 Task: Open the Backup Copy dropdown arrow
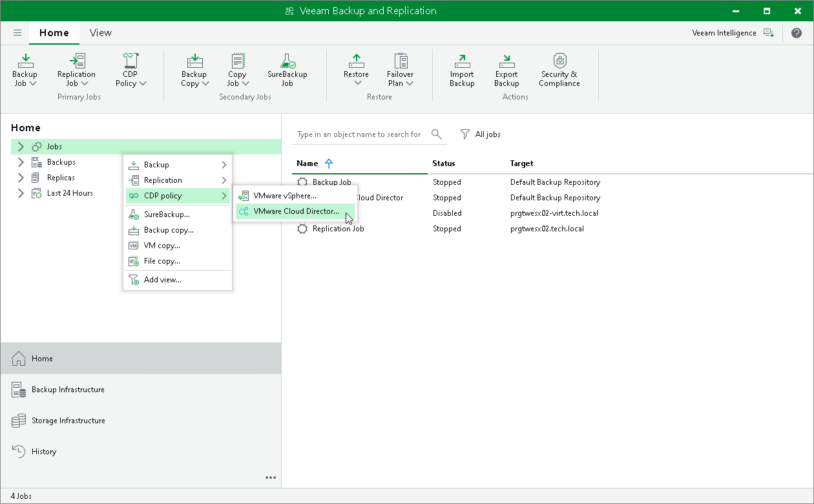tap(205, 83)
